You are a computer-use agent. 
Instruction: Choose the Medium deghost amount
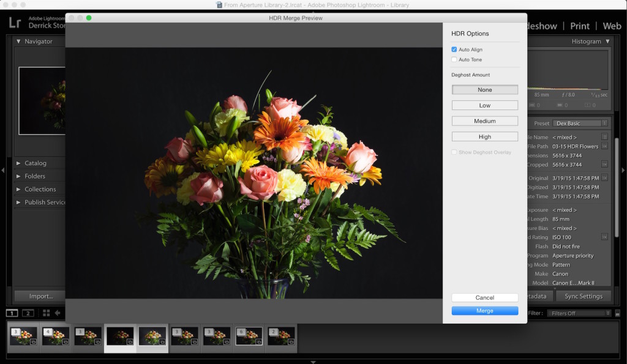click(x=484, y=121)
